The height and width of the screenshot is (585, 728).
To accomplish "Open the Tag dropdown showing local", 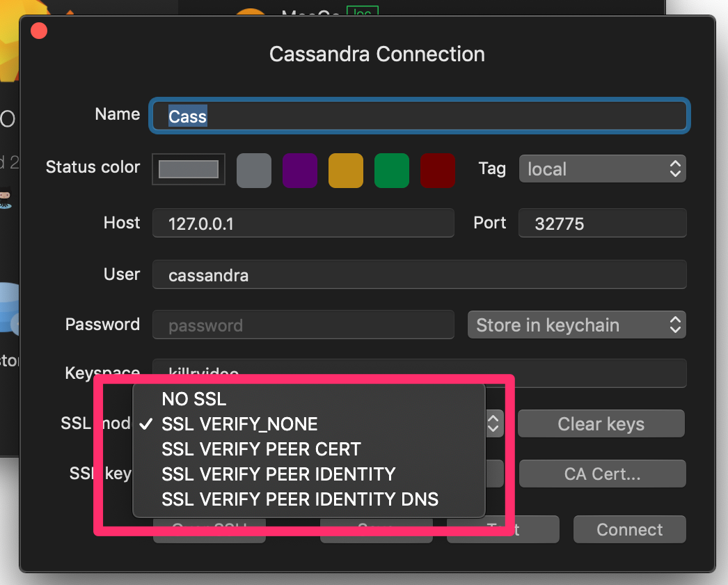I will coord(601,169).
